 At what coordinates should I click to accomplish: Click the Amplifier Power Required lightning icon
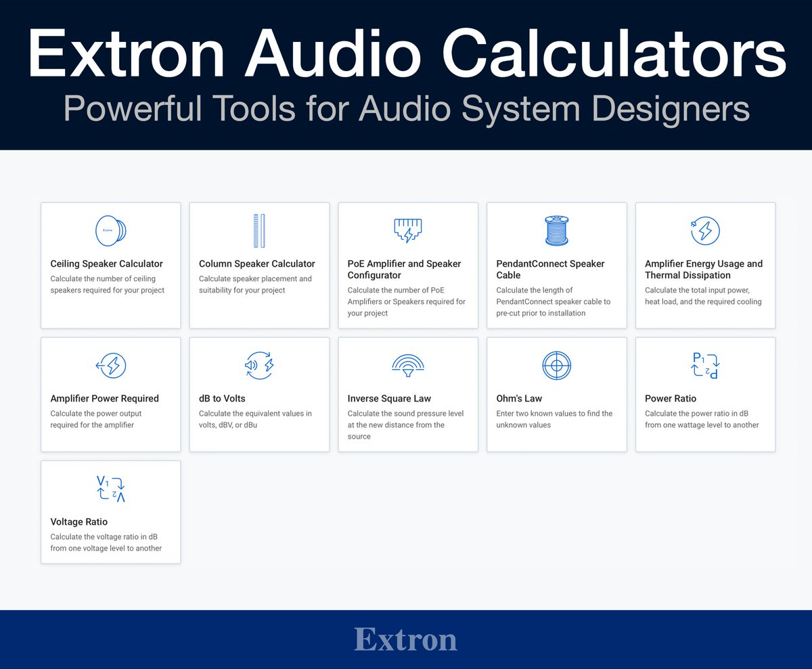pos(111,366)
